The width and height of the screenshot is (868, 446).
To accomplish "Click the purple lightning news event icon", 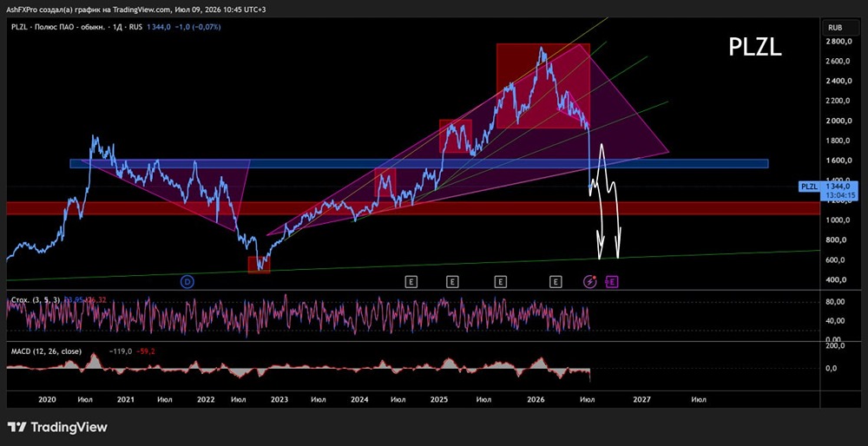I will coord(590,282).
